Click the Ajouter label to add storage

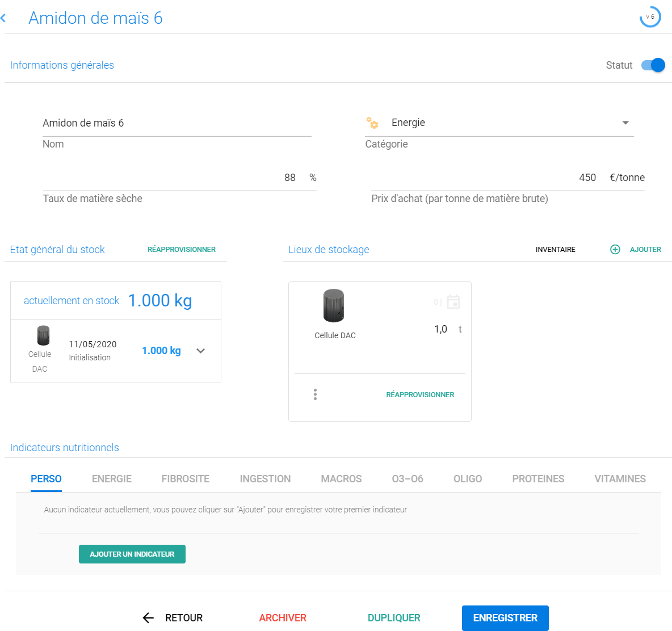click(645, 249)
